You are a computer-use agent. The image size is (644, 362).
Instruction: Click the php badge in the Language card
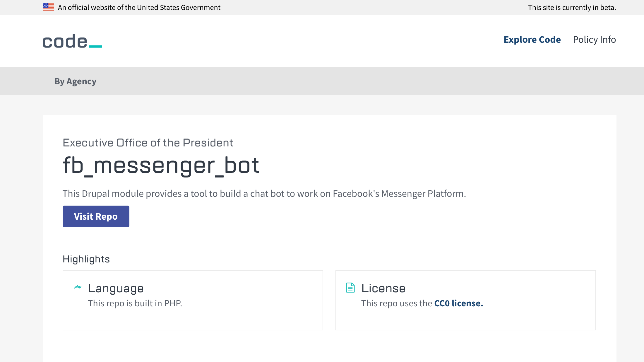(78, 287)
